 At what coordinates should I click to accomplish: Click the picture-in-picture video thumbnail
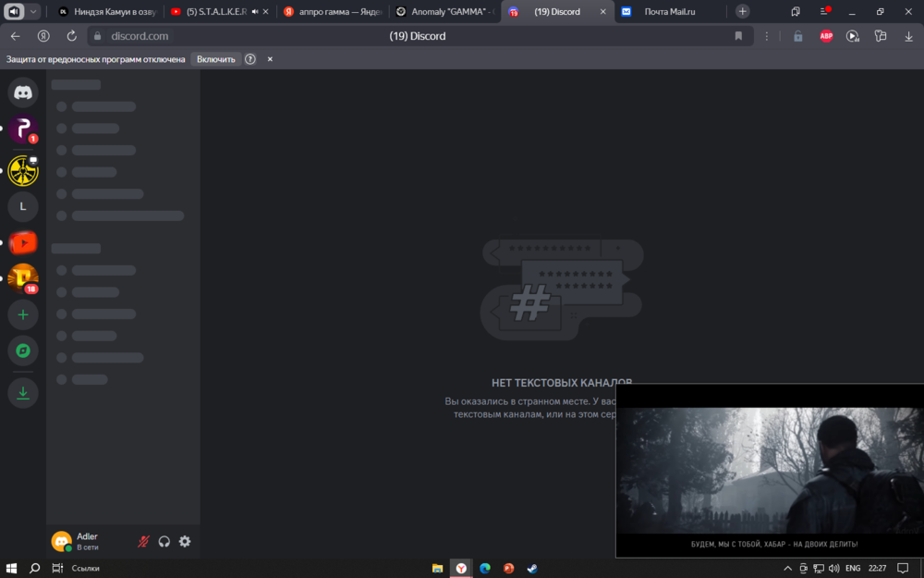(x=770, y=472)
